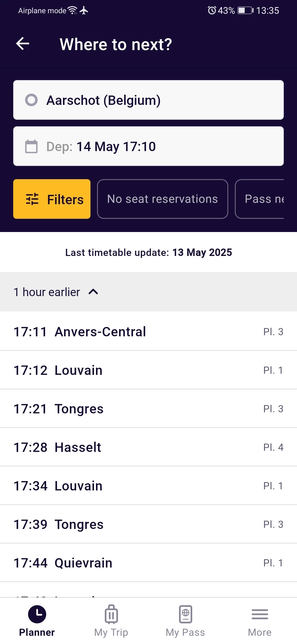Select 17:12 Louvain departure
The height and width of the screenshot is (644, 297).
pyautogui.click(x=148, y=370)
